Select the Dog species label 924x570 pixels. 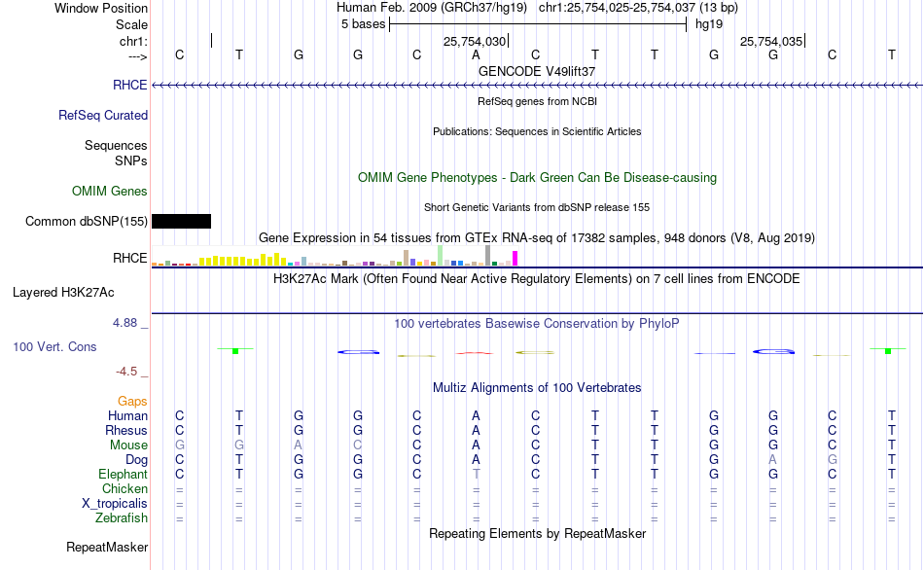coord(136,459)
